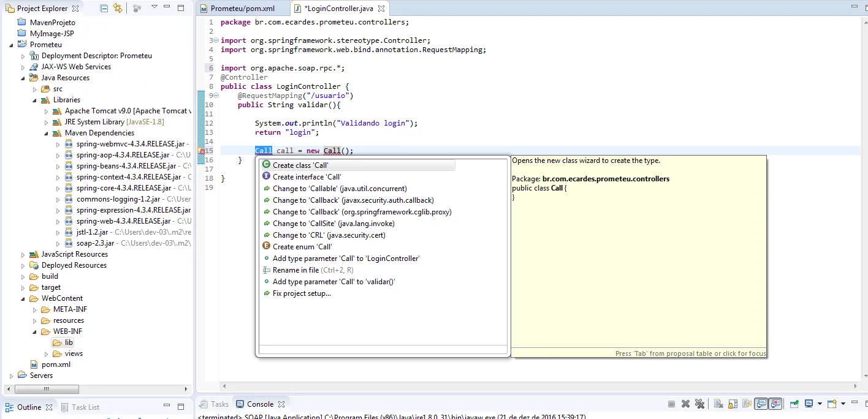Select 'Fix project setup...' proposal
This screenshot has width=868, height=419.
(x=301, y=293)
